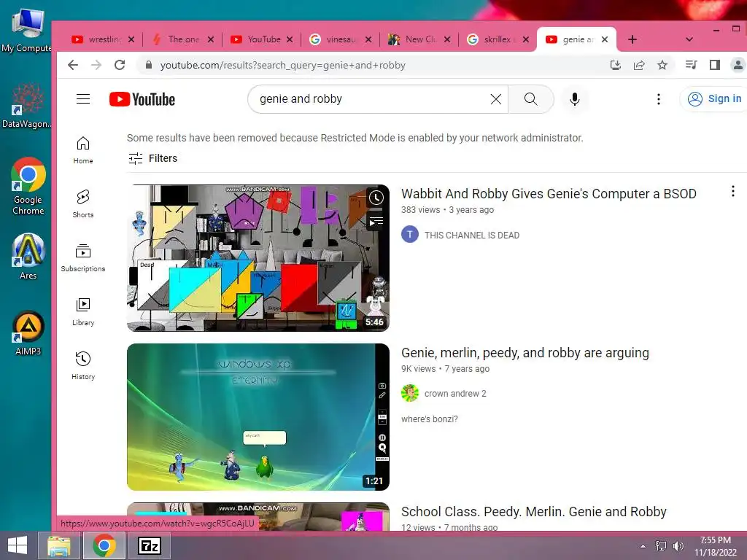Open a new Chrome tab
Screen dimensions: 747x560
[632, 39]
